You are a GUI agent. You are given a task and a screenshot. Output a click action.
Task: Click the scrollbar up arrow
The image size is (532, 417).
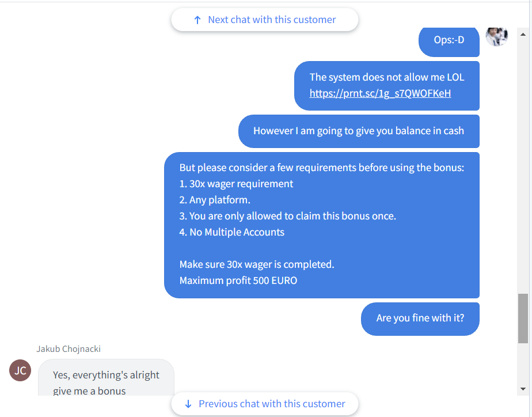(523, 34)
